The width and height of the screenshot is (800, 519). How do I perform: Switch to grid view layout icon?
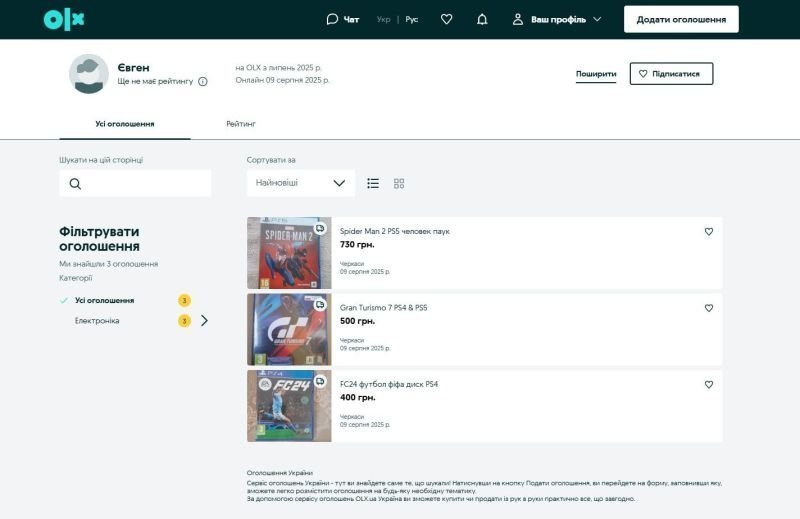pyautogui.click(x=399, y=183)
